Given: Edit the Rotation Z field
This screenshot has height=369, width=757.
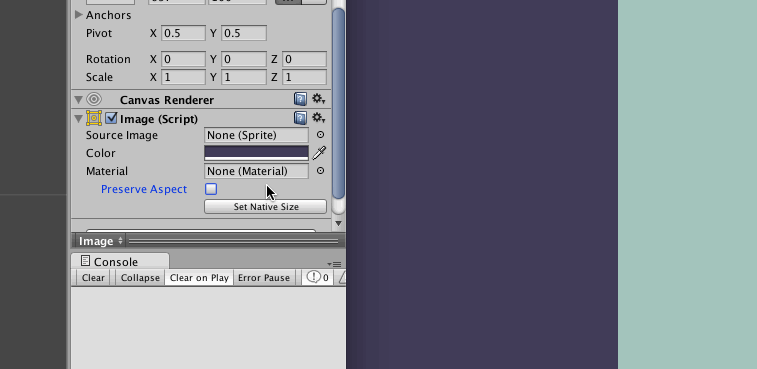Looking at the screenshot, I should [x=304, y=59].
